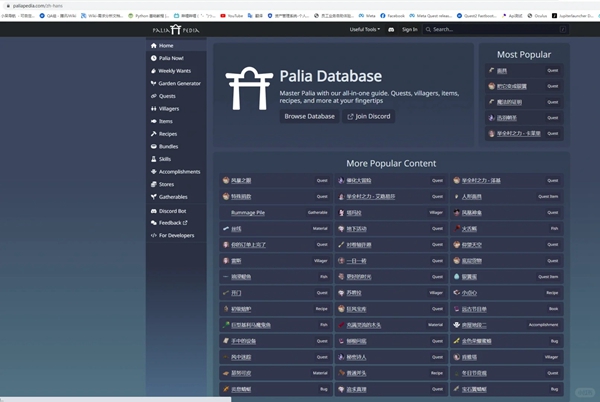Go to Weekly Wants
600x402 pixels.
coord(176,71)
